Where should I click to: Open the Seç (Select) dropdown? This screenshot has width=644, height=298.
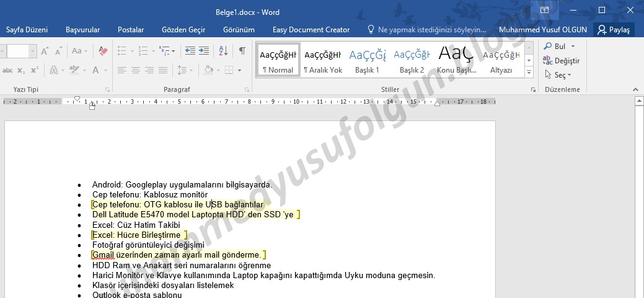(558, 75)
